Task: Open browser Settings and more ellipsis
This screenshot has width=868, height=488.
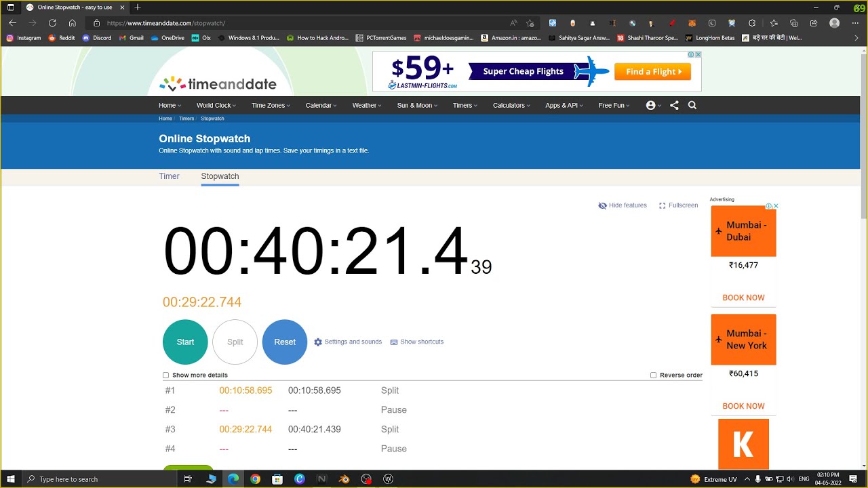Action: click(855, 23)
